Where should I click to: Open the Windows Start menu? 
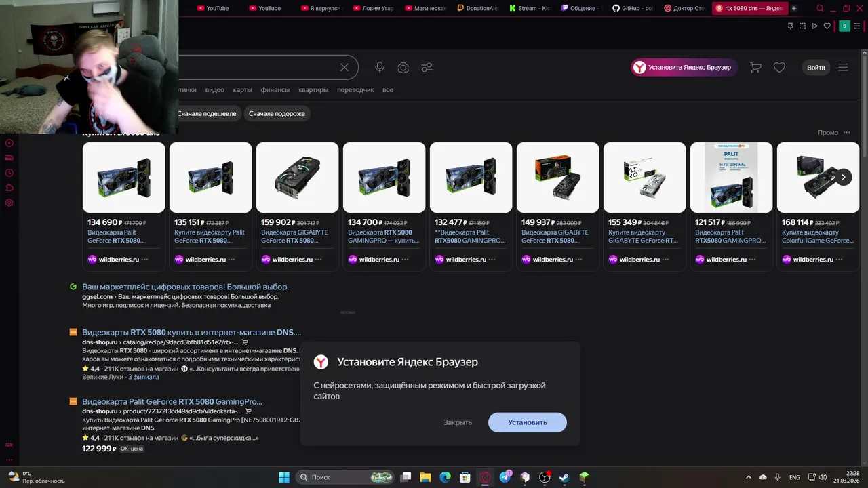click(x=284, y=477)
